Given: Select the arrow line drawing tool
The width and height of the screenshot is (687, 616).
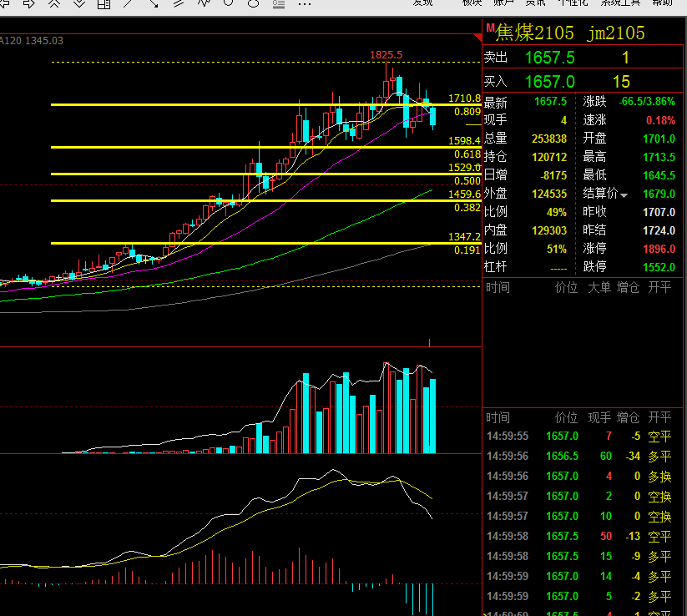Looking at the screenshot, I should click(x=154, y=4).
